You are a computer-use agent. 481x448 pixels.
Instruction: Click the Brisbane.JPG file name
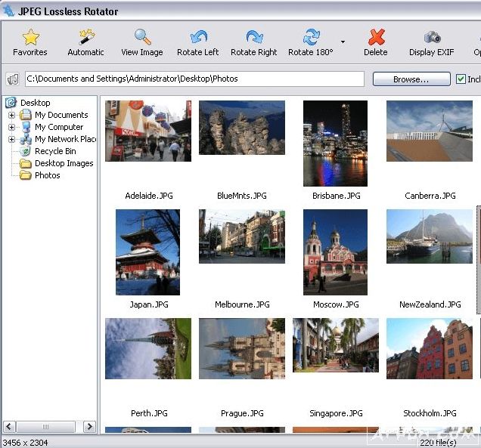tap(337, 196)
